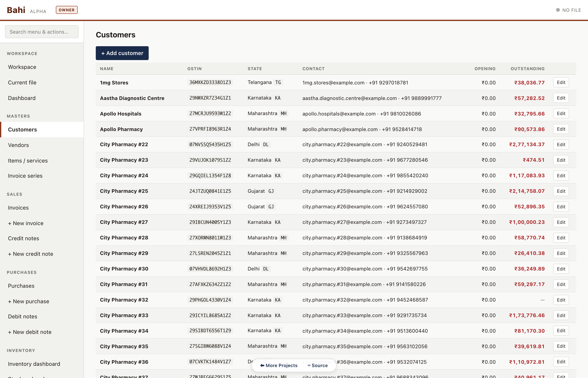The height and width of the screenshot is (378, 588).
Task: Open the Source link at bottom
Action: pyautogui.click(x=318, y=365)
